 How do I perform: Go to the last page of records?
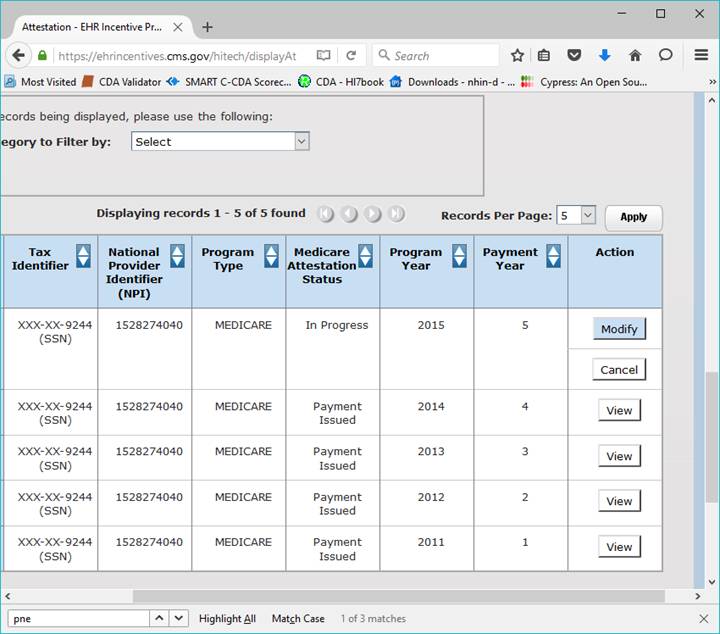[397, 214]
